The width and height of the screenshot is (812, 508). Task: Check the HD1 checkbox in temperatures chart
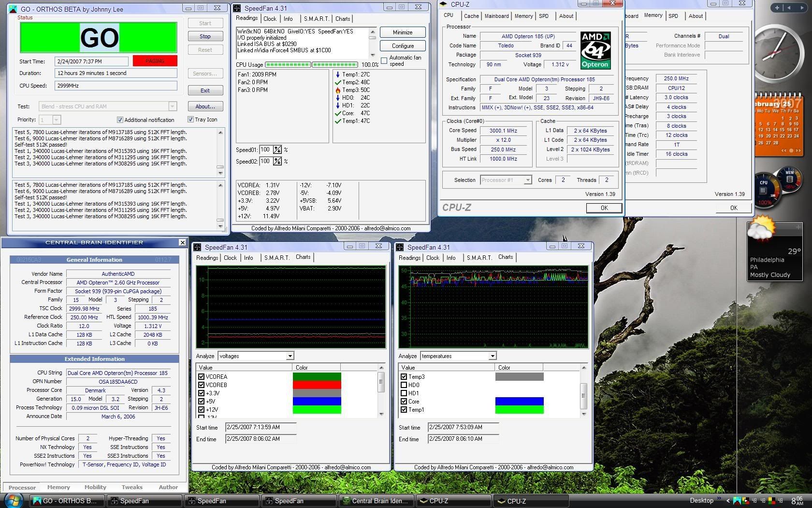[x=404, y=393]
